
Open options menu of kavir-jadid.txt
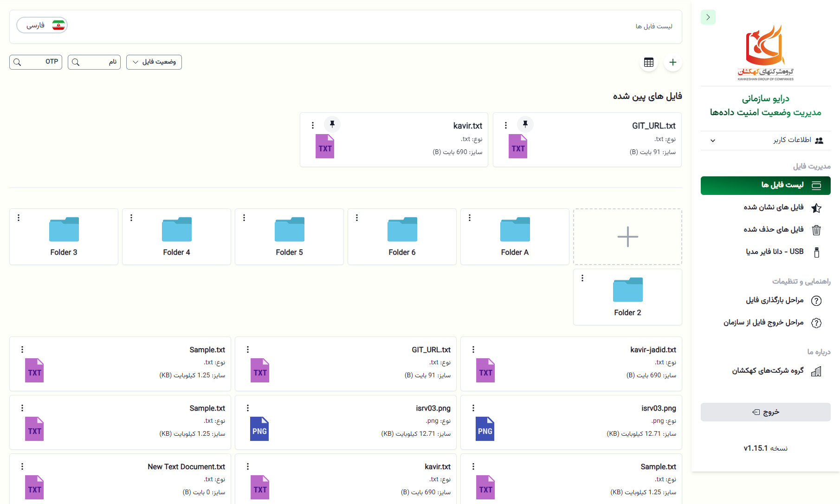pyautogui.click(x=473, y=349)
